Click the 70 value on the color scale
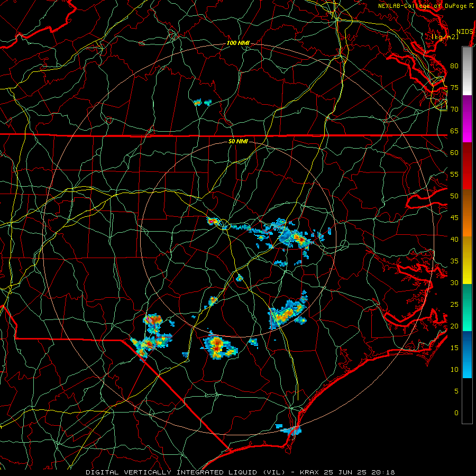Viewport: 476px width, 476px height. tap(454, 109)
